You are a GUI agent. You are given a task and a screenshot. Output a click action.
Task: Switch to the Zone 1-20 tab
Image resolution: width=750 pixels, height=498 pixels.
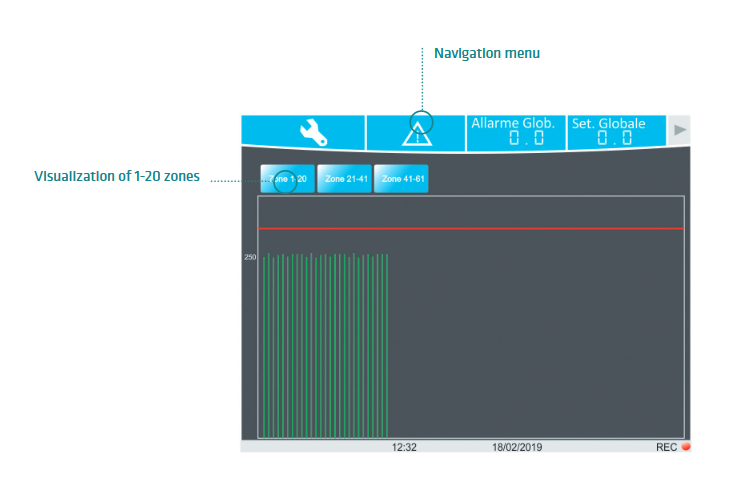pyautogui.click(x=288, y=179)
